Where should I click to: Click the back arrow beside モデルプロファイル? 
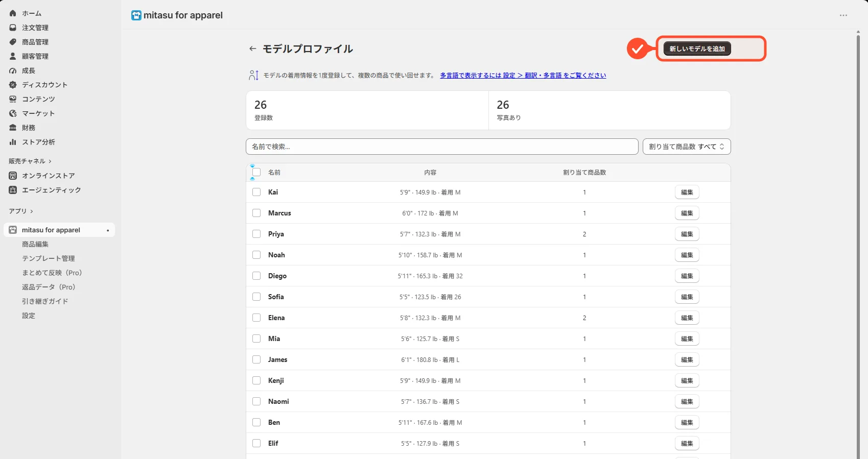click(252, 49)
